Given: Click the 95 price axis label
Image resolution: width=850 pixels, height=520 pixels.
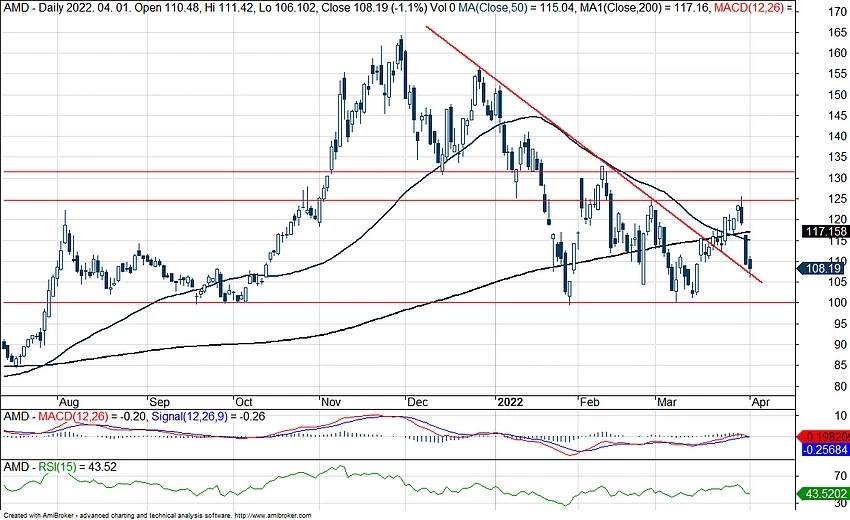Looking at the screenshot, I should click(840, 324).
